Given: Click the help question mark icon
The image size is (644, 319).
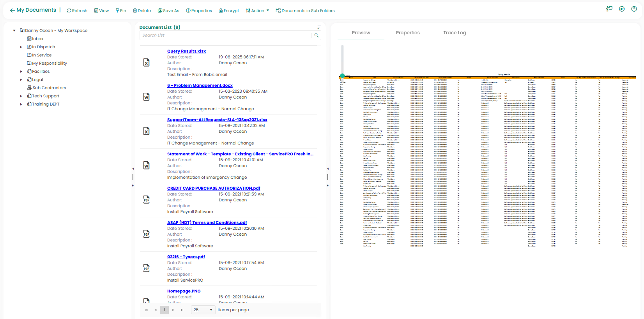Looking at the screenshot, I should pos(634,9).
